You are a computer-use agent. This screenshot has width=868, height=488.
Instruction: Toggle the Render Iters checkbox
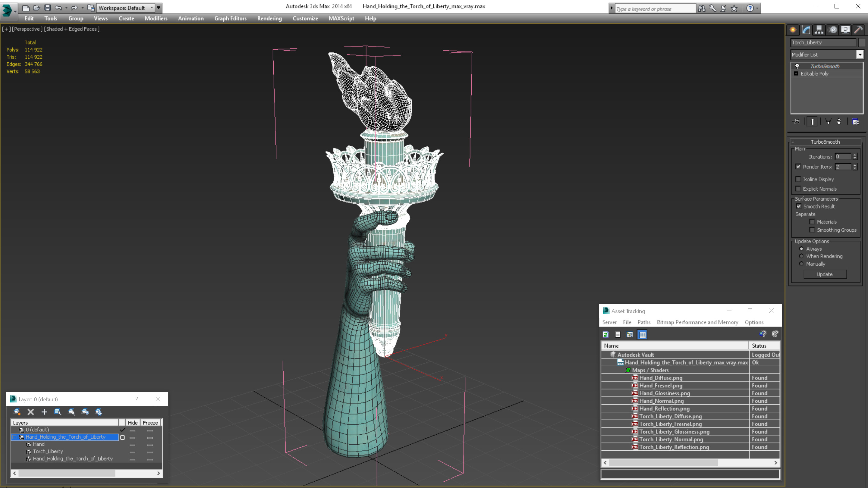pos(798,166)
